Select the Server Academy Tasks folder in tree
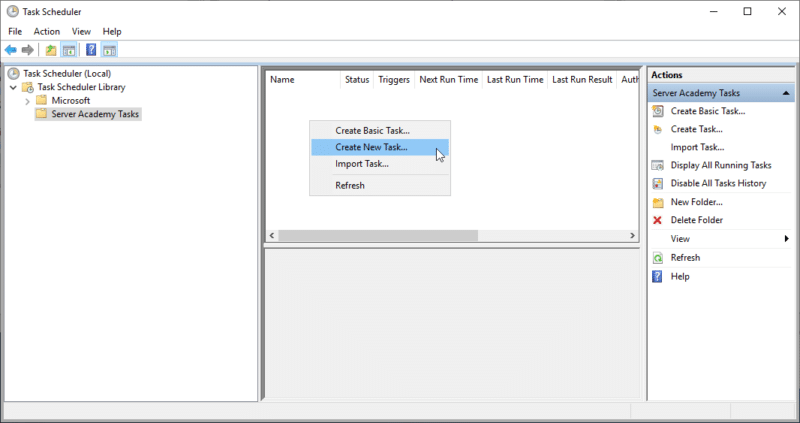Viewport: 800px width, 423px height. 95,114
